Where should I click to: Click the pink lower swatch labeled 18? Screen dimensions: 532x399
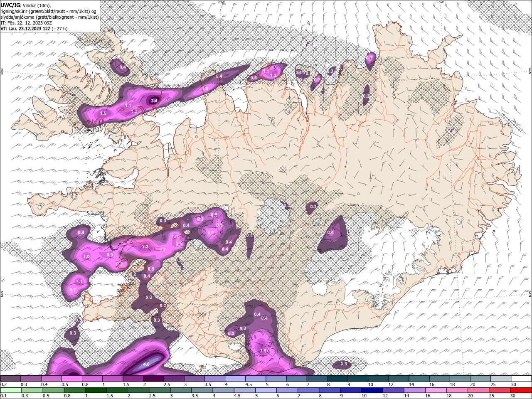pos(456,390)
